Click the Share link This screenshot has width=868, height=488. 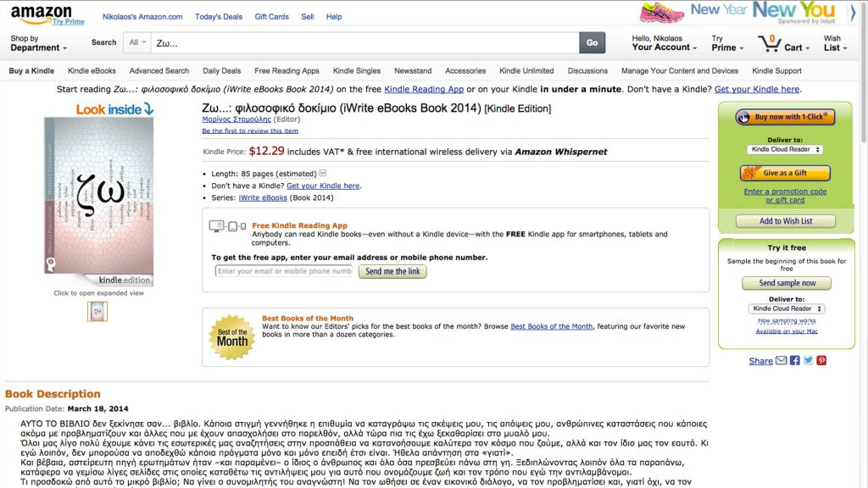[760, 361]
